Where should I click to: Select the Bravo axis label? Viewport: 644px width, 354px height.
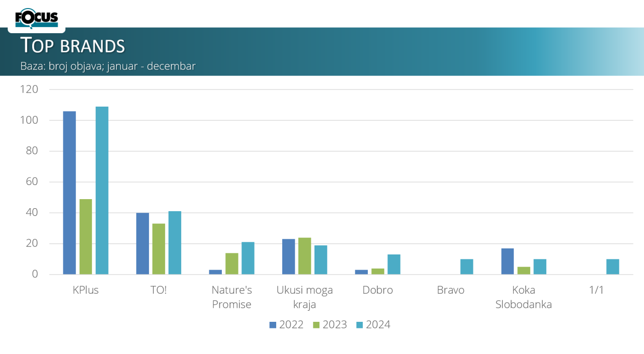coord(451,290)
